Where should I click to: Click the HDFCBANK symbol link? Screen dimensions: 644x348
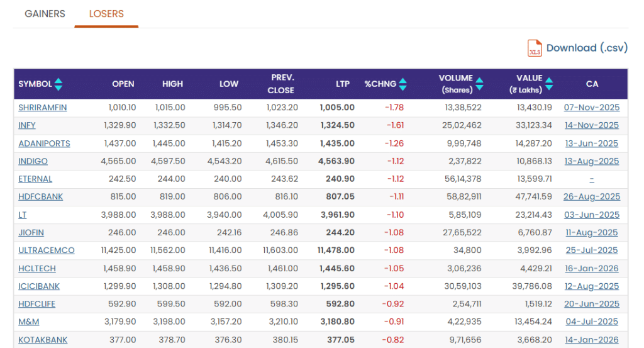pos(41,197)
